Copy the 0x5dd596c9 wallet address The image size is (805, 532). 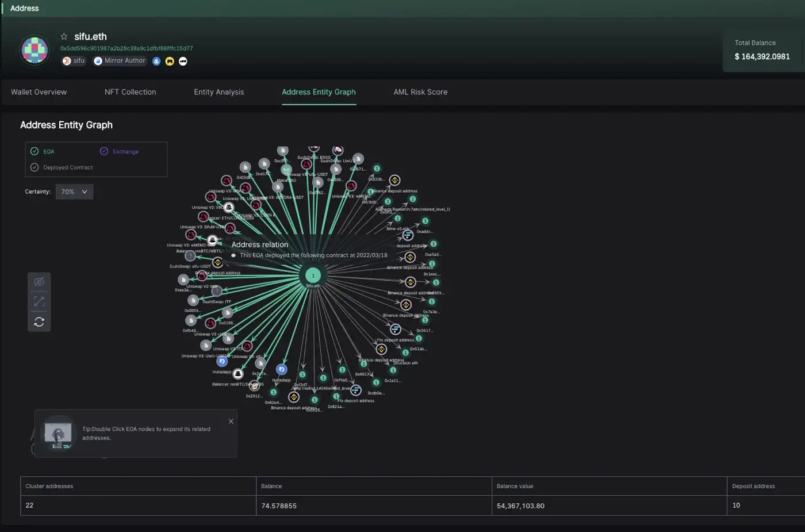tap(126, 48)
